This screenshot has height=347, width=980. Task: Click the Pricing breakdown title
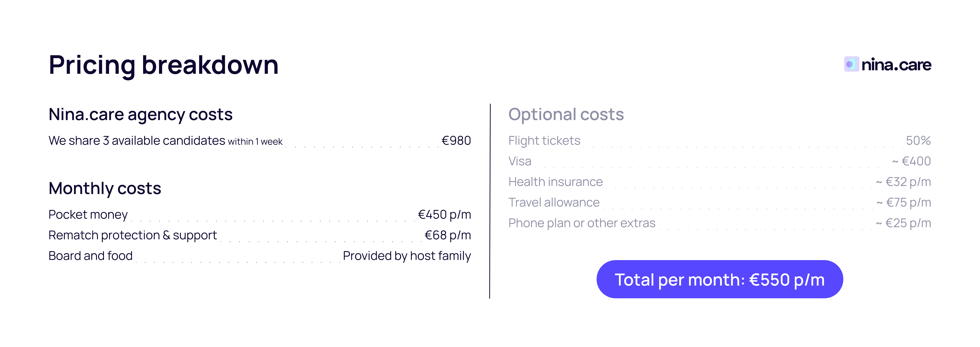(164, 65)
